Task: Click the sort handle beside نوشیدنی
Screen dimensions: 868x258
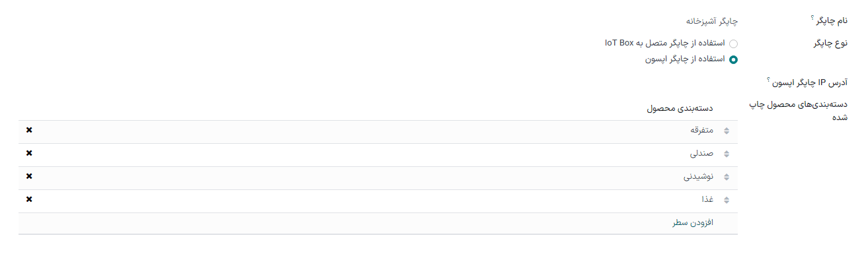Action: (727, 177)
